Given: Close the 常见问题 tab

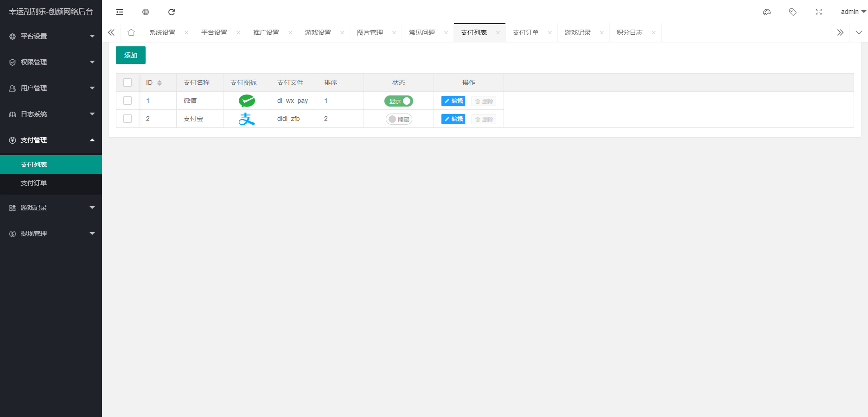Looking at the screenshot, I should coord(446,32).
